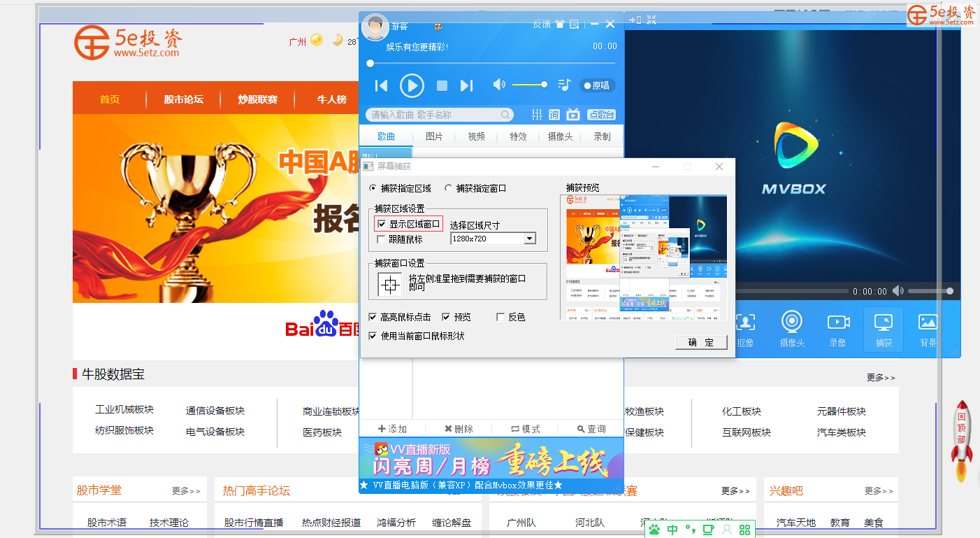Open 炒股联赛 in website navigation
Image resolution: width=980 pixels, height=538 pixels.
click(258, 99)
